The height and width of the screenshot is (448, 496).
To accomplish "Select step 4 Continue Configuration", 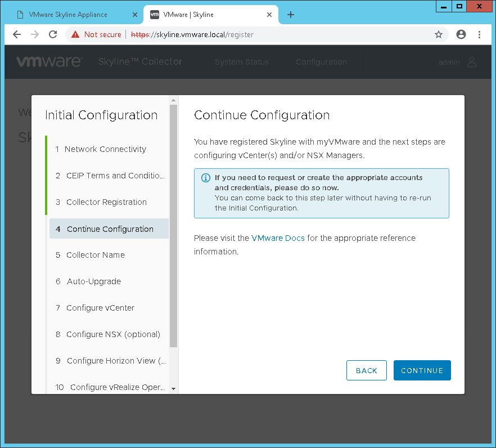I will (x=109, y=229).
